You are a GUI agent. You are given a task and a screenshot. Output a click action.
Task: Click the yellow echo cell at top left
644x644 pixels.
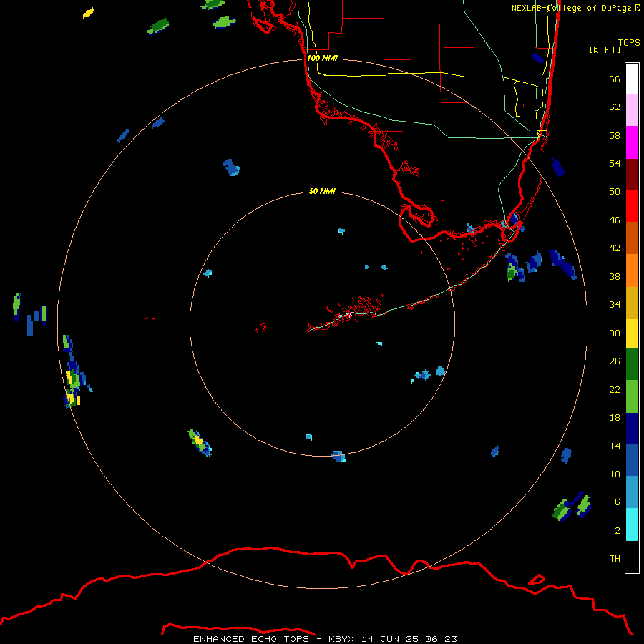click(89, 13)
